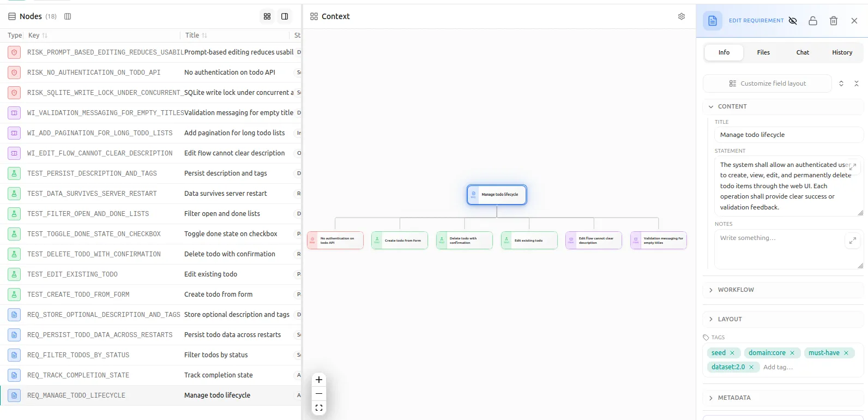Expand the WORKFLOW section
Image resolution: width=868 pixels, height=420 pixels.
point(783,290)
